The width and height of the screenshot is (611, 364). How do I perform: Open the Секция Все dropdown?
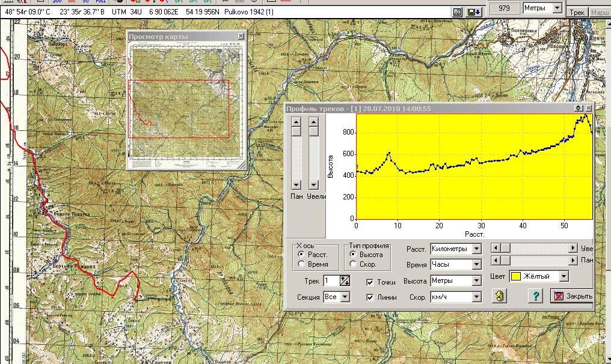(345, 297)
